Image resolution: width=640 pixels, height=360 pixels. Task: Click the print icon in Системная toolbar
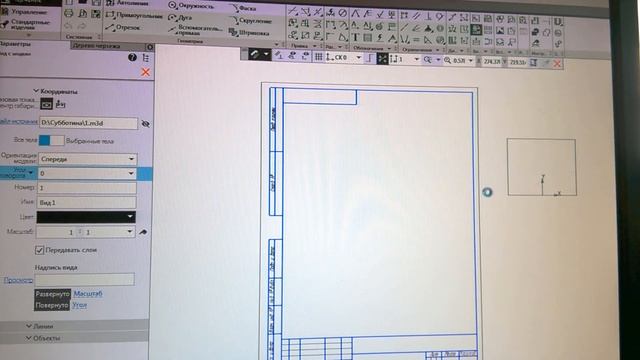click(69, 13)
